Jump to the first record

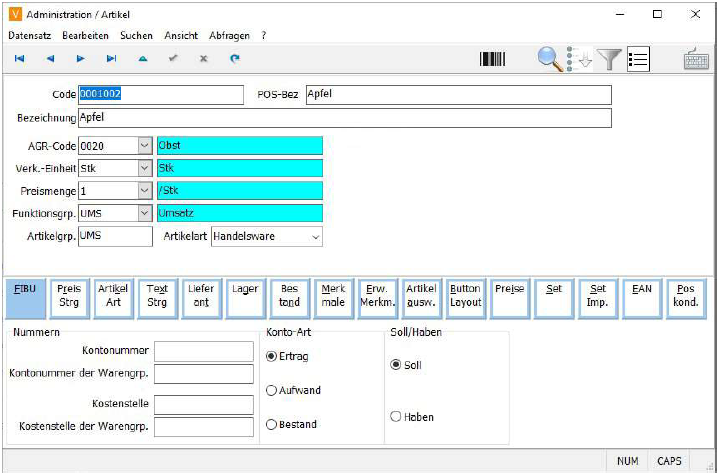coord(19,59)
